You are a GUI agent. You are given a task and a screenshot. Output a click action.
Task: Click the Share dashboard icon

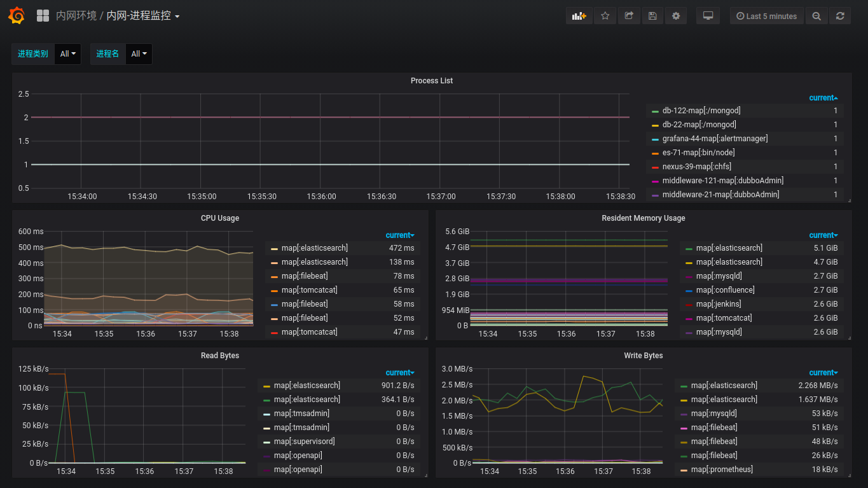click(x=629, y=16)
